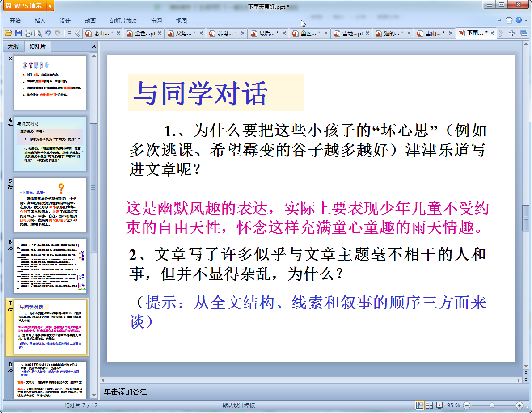
Task: Click the WPS 演示 application button
Action: pos(25,6)
